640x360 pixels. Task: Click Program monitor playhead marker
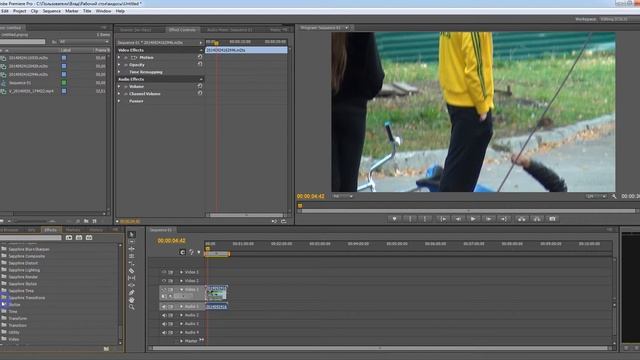click(300, 206)
